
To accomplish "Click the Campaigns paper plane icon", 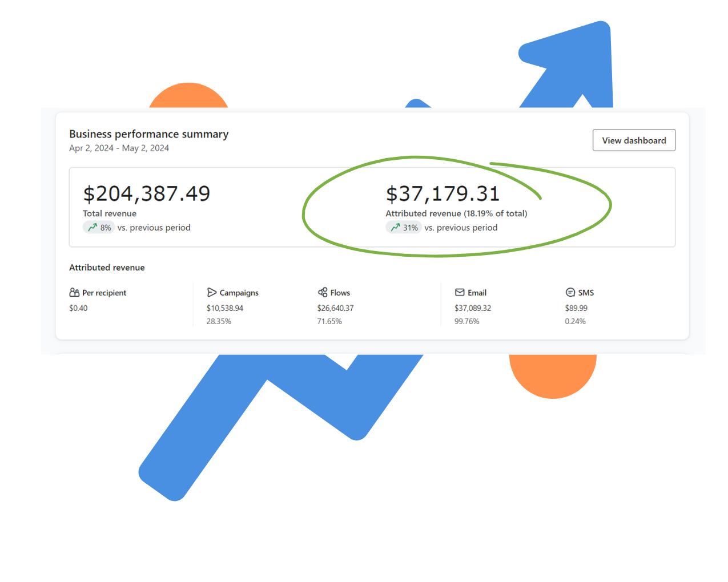I will pos(212,293).
